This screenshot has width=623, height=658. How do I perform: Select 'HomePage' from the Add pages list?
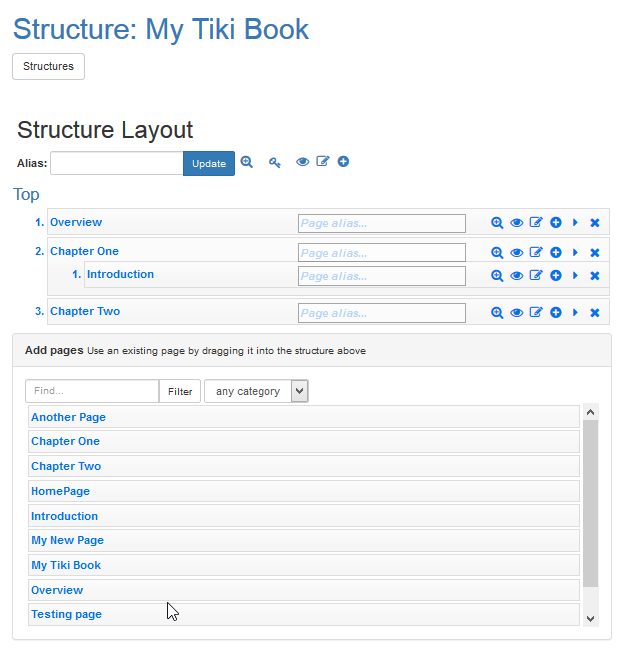click(x=60, y=491)
